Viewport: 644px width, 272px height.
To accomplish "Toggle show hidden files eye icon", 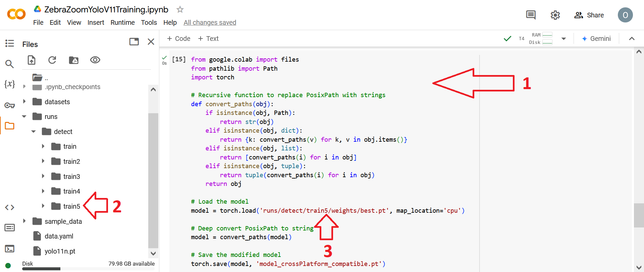I will point(95,60).
